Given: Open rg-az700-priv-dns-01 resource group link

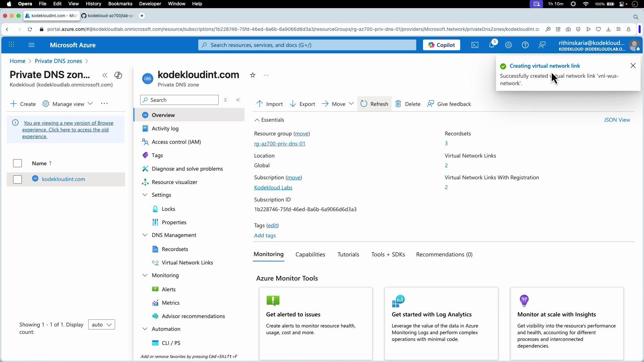Looking at the screenshot, I should [280, 143].
